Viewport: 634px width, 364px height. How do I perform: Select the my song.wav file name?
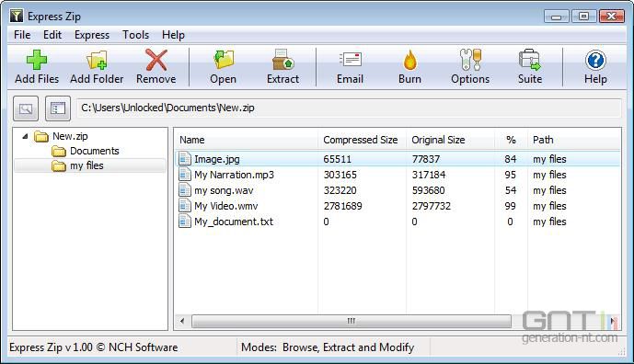tap(224, 190)
